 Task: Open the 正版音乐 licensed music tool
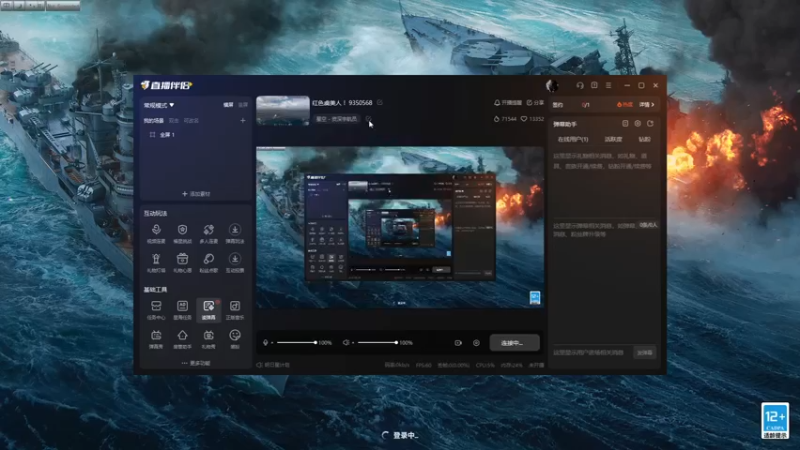click(235, 310)
